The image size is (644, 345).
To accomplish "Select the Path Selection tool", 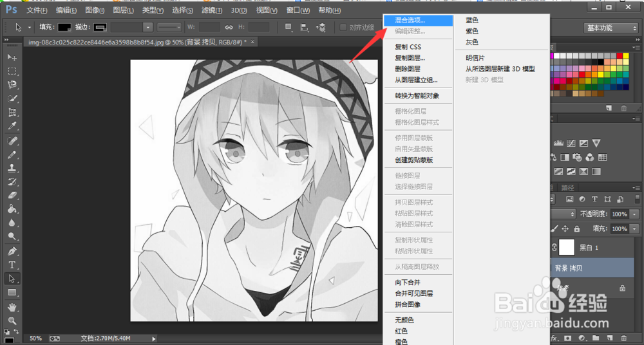I will coord(12,279).
